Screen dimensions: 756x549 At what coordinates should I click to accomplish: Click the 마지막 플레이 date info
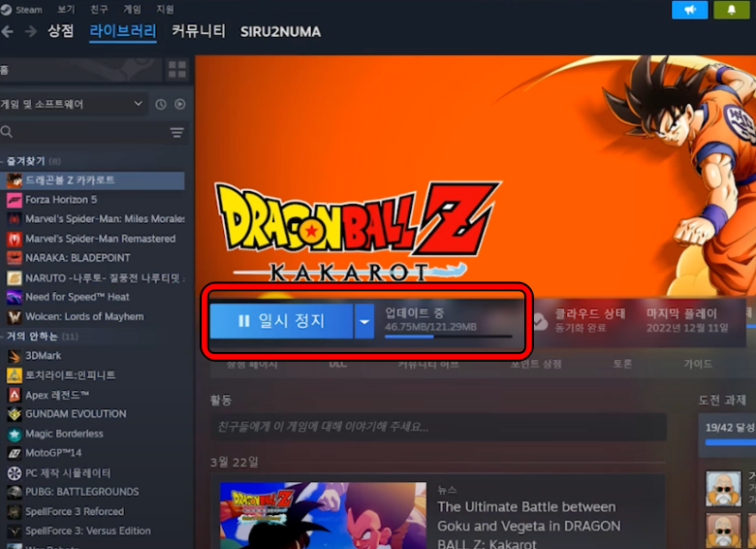(x=687, y=321)
